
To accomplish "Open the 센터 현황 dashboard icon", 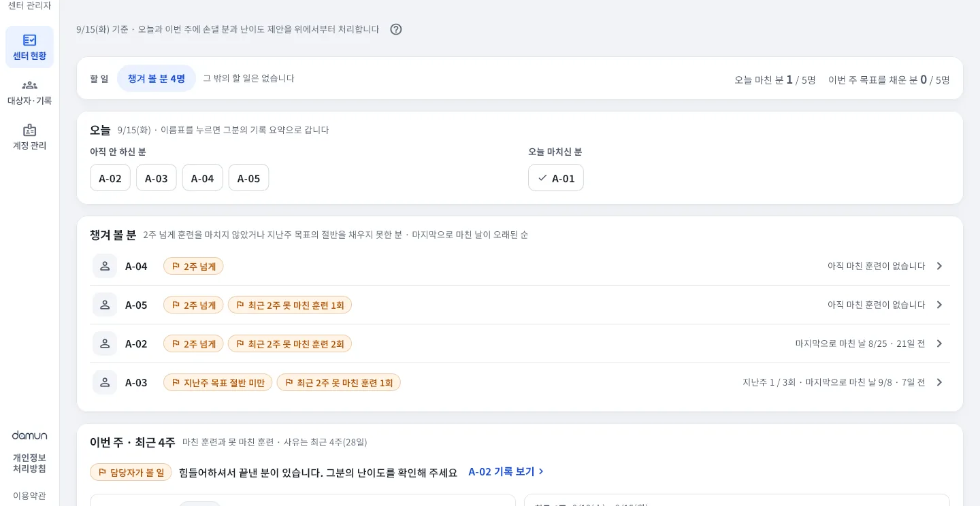I will (x=29, y=40).
